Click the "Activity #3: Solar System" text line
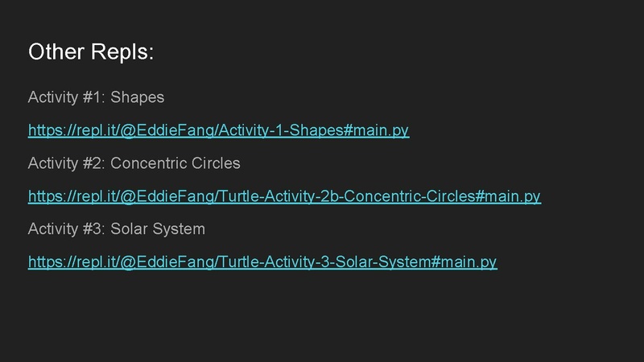644x362 pixels. [x=116, y=229]
